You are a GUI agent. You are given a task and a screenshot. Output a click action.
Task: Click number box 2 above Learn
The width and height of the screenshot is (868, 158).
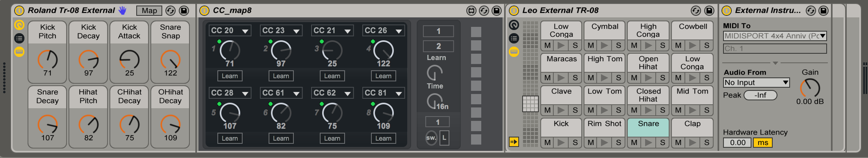point(438,46)
